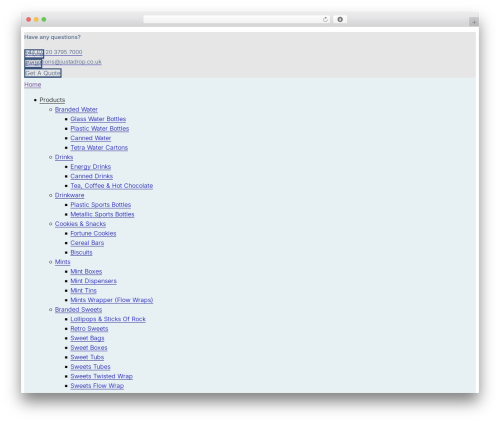Open the Branded Sweets category
The width and height of the screenshot is (500, 423).
click(78, 310)
